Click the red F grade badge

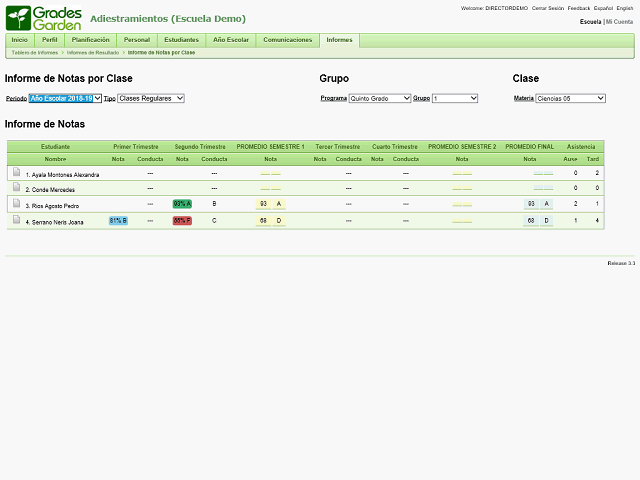tap(182, 220)
